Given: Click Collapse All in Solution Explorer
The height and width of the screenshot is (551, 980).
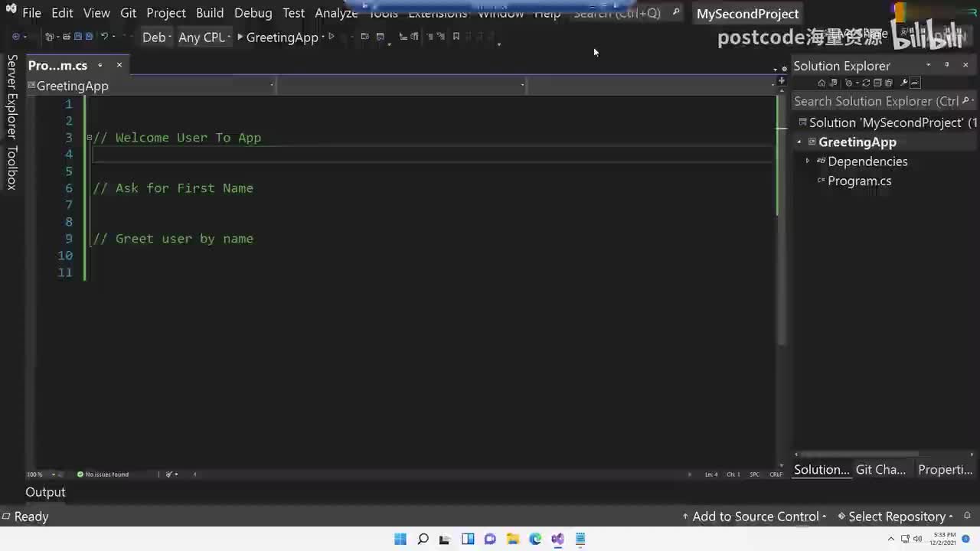Looking at the screenshot, I should pos(877,83).
